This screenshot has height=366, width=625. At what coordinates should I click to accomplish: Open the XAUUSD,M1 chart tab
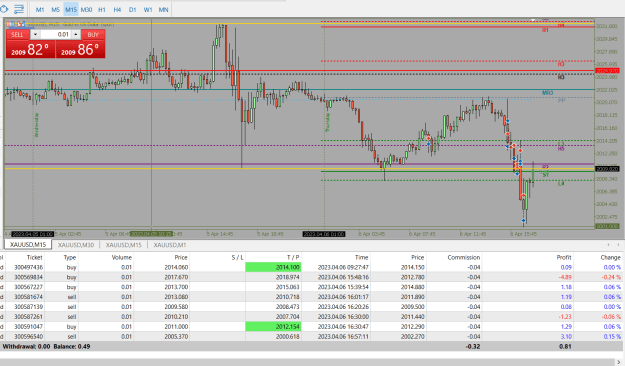(170, 245)
